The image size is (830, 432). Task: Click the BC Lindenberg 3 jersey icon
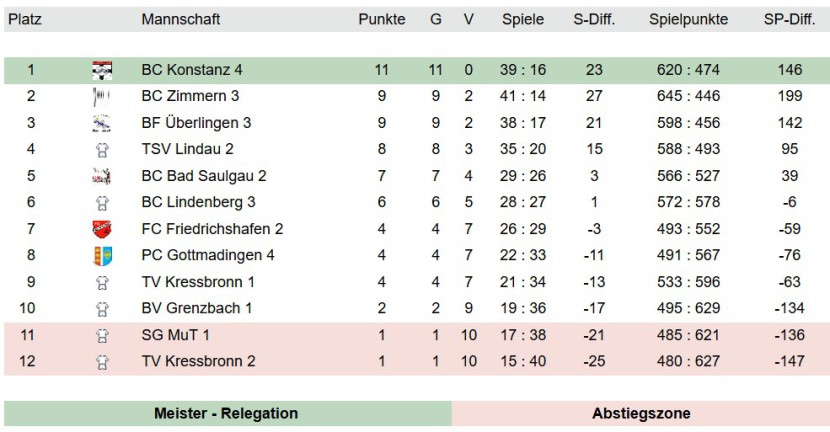(102, 203)
